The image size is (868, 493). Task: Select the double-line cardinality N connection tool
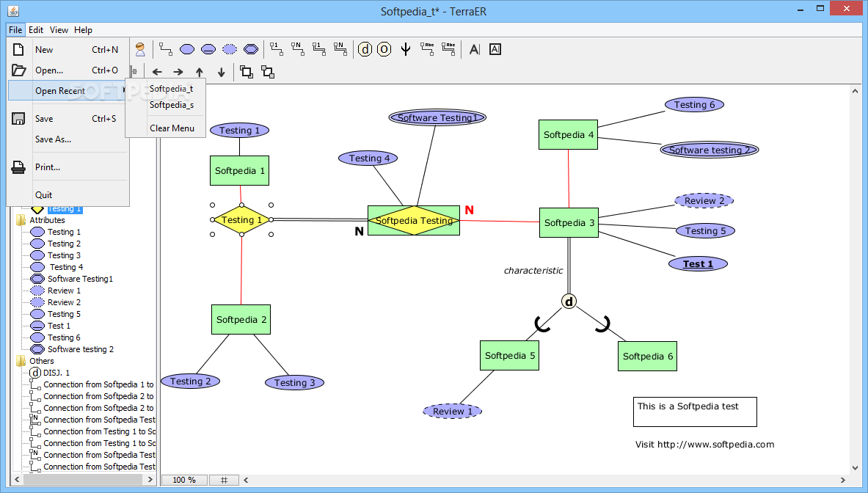coord(340,49)
